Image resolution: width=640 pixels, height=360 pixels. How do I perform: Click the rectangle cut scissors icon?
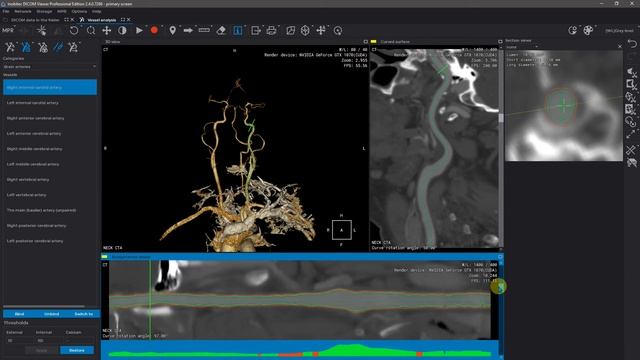[x=631, y=84]
